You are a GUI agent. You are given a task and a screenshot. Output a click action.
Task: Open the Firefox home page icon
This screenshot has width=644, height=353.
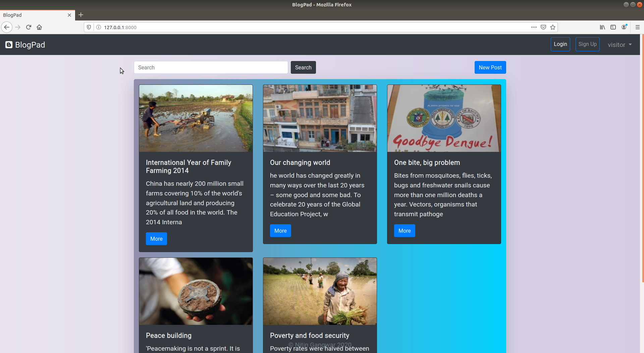click(x=39, y=27)
